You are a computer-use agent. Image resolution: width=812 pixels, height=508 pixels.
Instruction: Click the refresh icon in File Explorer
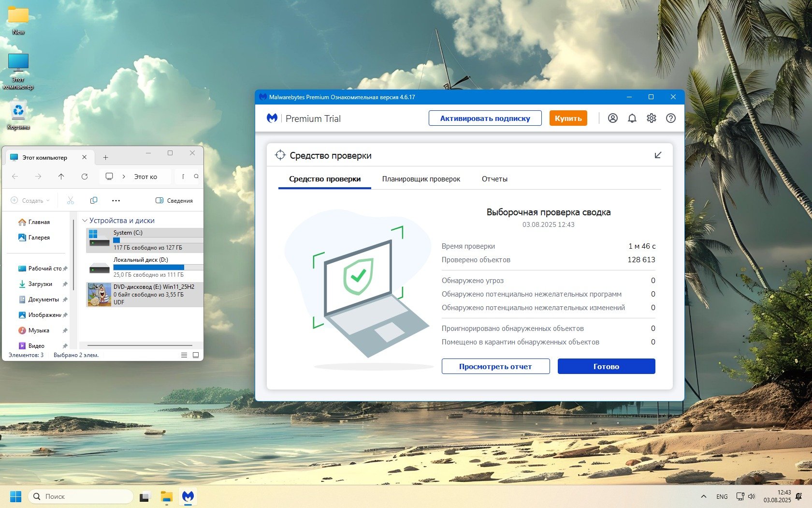tap(85, 177)
